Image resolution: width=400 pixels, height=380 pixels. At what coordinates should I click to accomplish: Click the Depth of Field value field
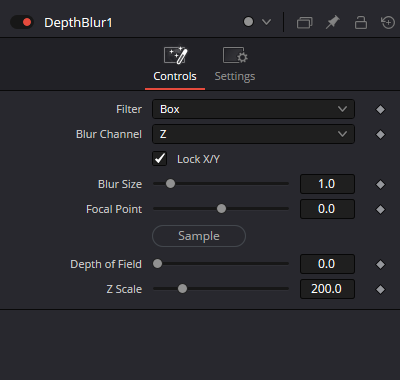pos(327,264)
